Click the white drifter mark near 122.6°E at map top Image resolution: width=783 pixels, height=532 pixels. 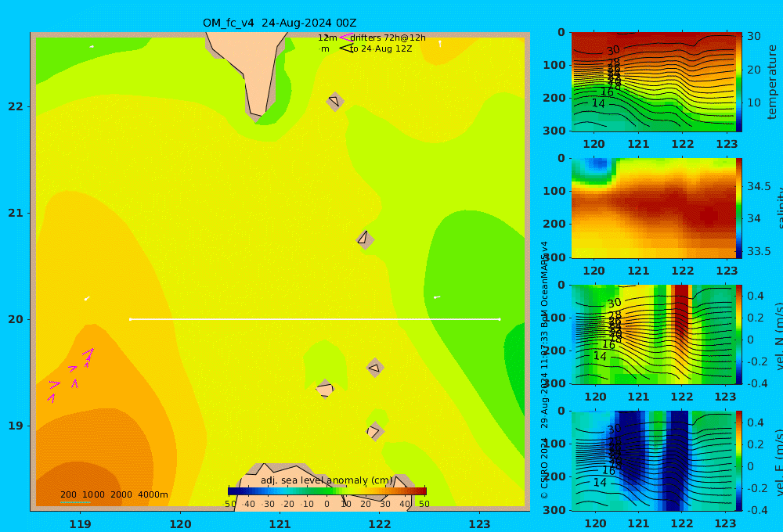[x=440, y=43]
